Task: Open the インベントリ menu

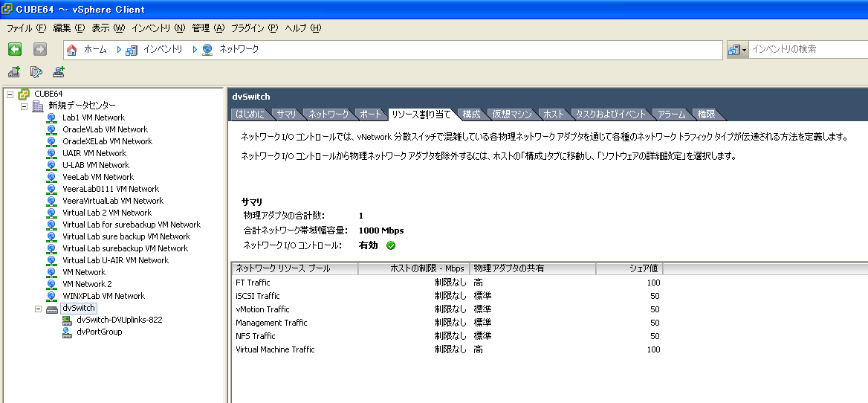Action: coord(158,28)
